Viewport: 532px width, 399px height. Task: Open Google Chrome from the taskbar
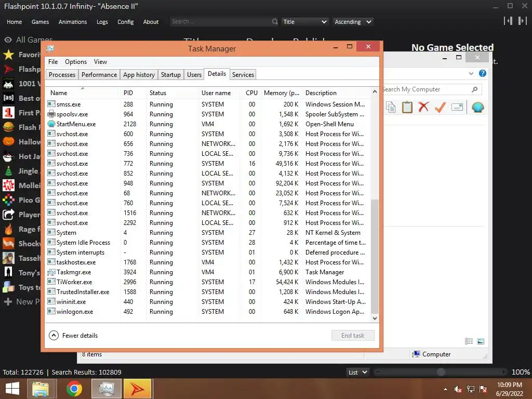(74, 389)
